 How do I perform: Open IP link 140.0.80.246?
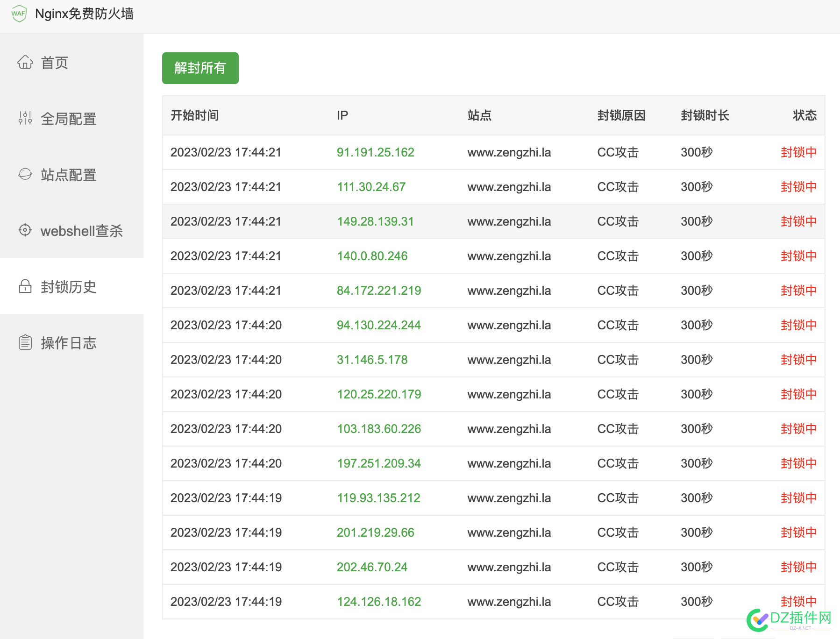point(372,256)
